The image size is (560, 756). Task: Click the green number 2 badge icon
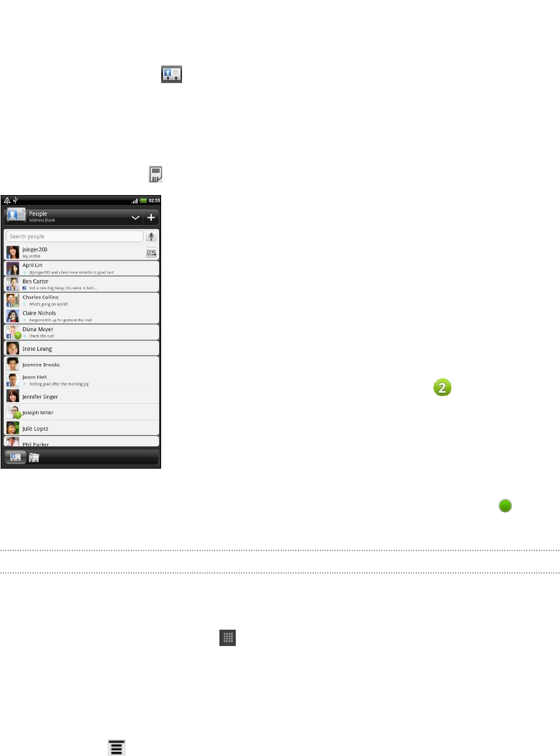[442, 387]
